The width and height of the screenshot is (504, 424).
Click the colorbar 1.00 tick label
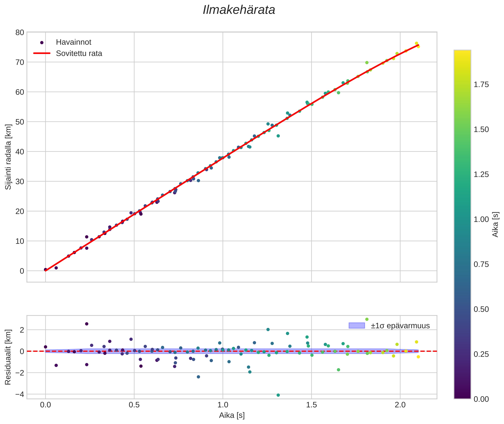[481, 219]
